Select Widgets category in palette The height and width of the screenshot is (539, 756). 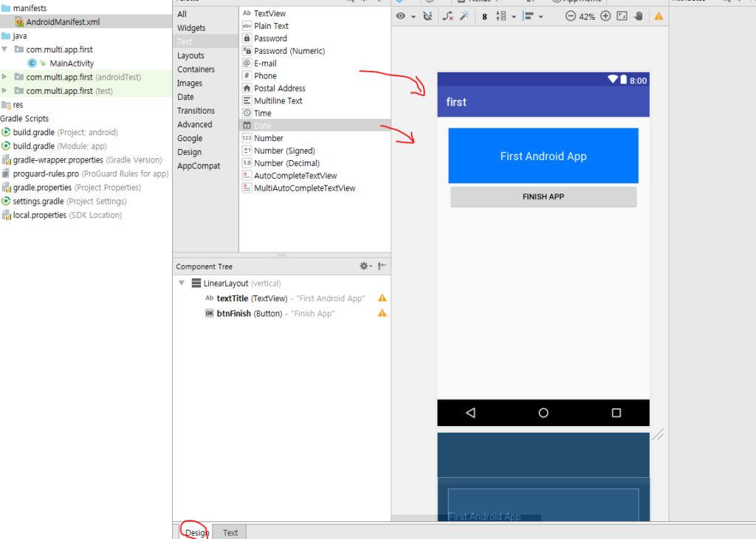tap(191, 28)
